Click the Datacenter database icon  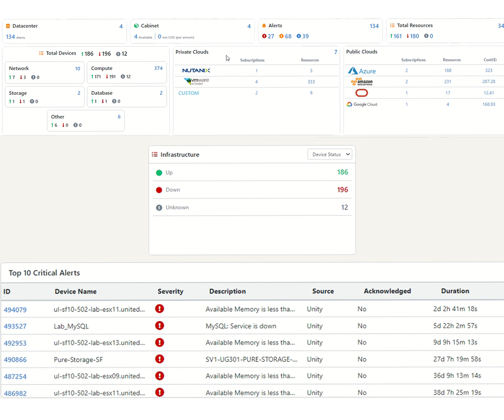(8, 26)
